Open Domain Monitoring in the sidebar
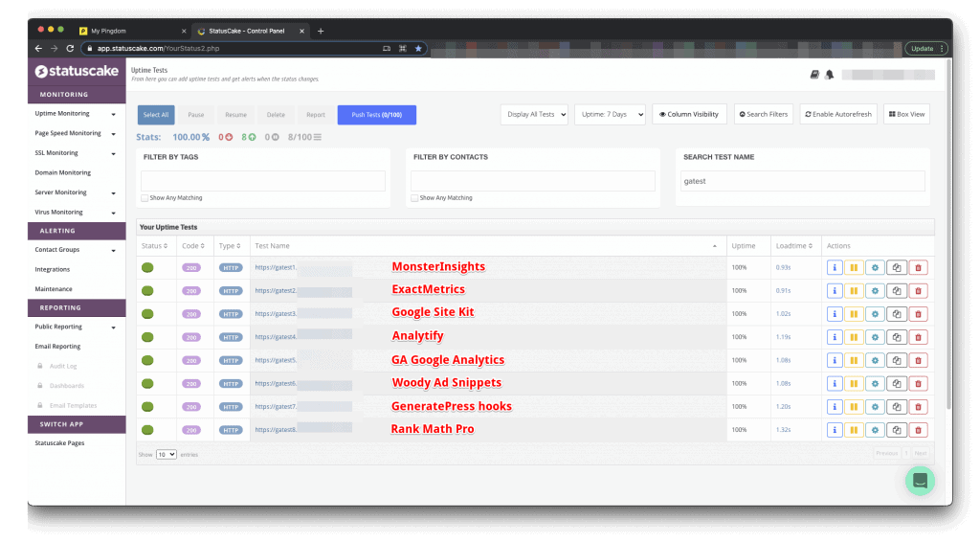Screen dimensions: 980x542 point(62,172)
